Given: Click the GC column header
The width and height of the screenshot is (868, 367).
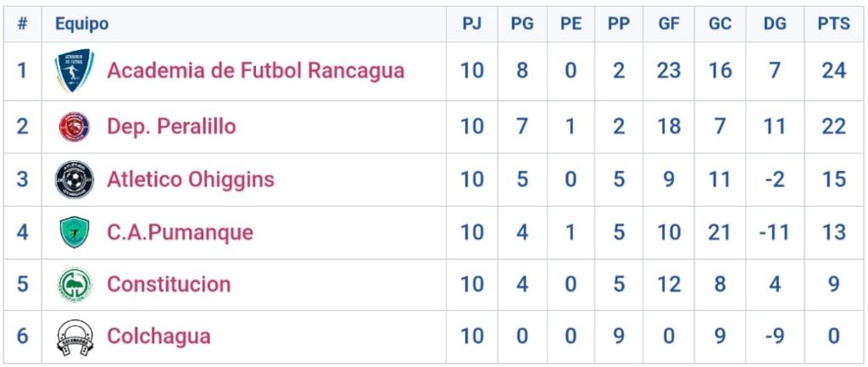Looking at the screenshot, I should click(x=720, y=25).
